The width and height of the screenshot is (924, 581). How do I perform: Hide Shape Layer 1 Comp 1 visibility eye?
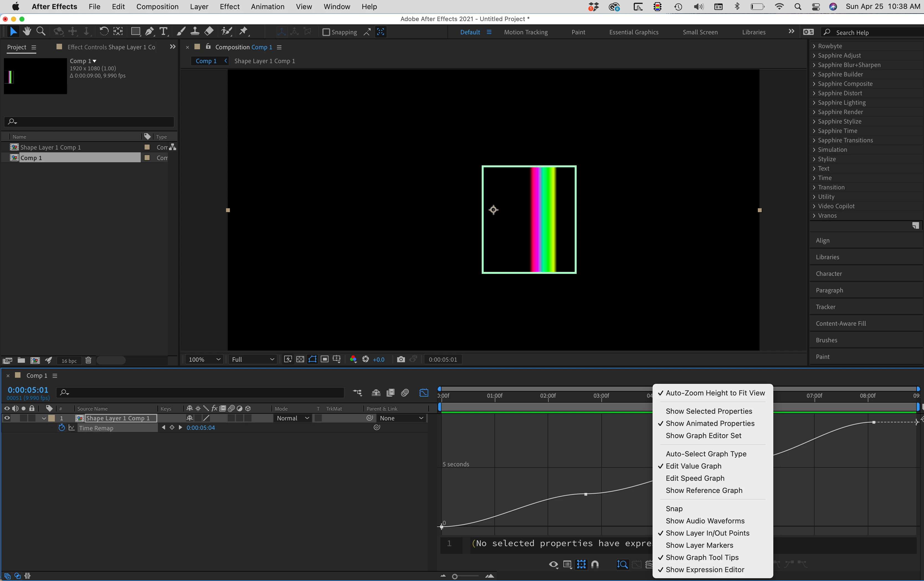point(7,418)
